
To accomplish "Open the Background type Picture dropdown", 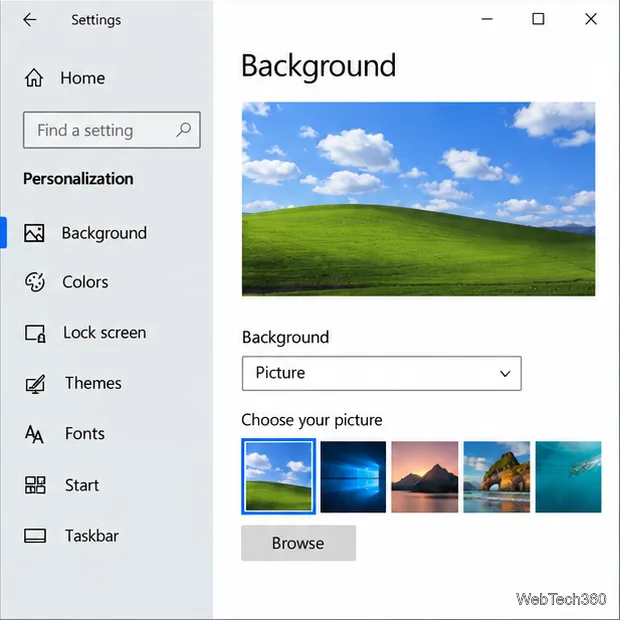I will 382,373.
